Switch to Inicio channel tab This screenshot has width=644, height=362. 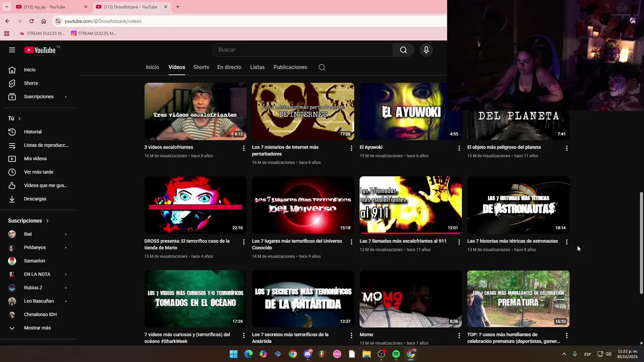click(x=152, y=67)
